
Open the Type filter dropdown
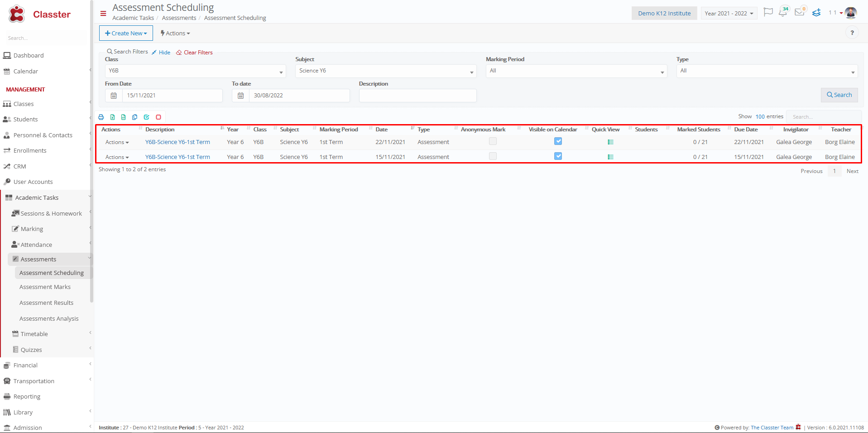pos(767,71)
